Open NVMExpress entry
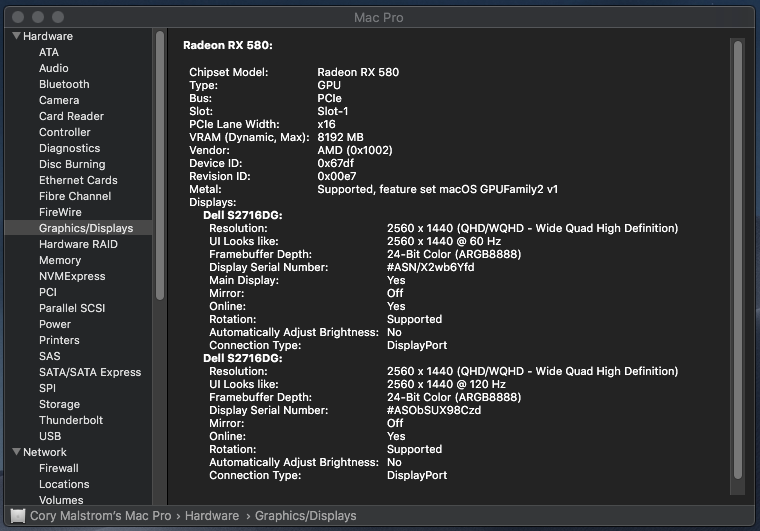Viewport: 760px width, 531px height. tap(72, 276)
